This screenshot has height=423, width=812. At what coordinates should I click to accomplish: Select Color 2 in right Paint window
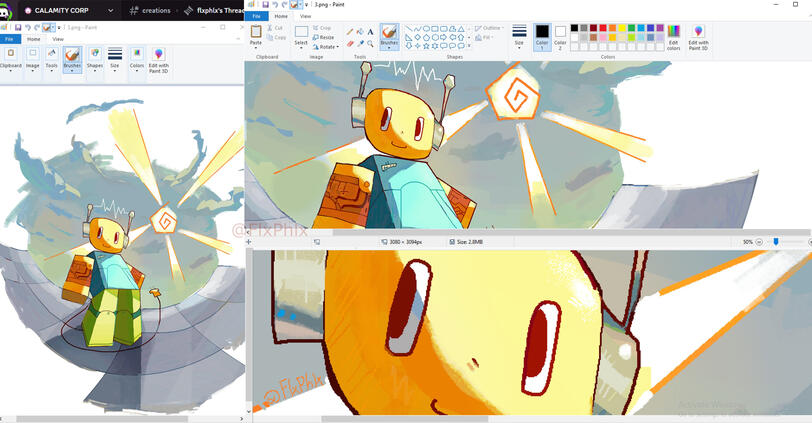click(560, 35)
